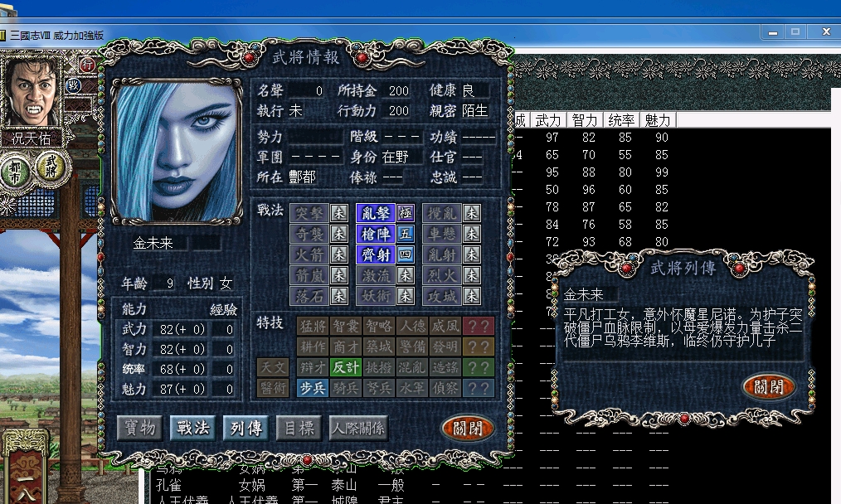This screenshot has width=841, height=504.
Task: Click the 统率 column header in the list
Action: coord(621,120)
